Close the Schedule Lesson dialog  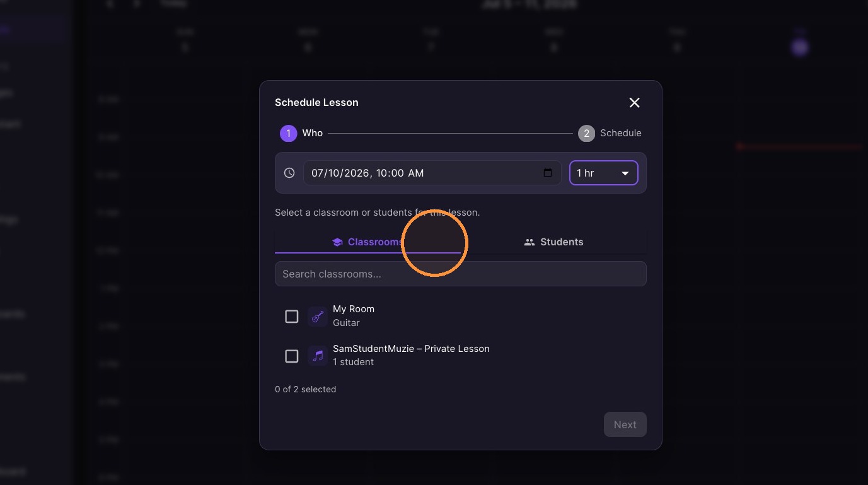click(635, 103)
